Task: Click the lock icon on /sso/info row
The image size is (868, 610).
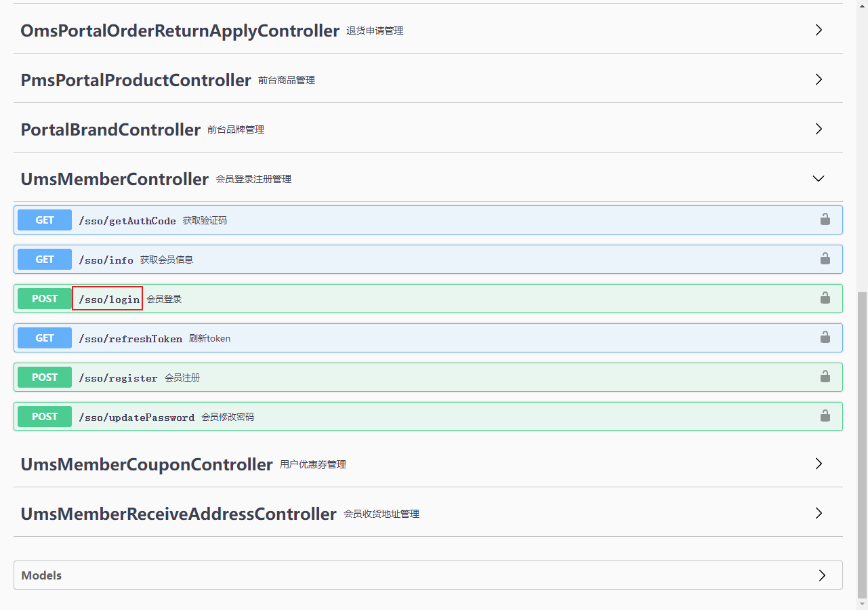Action: (825, 258)
